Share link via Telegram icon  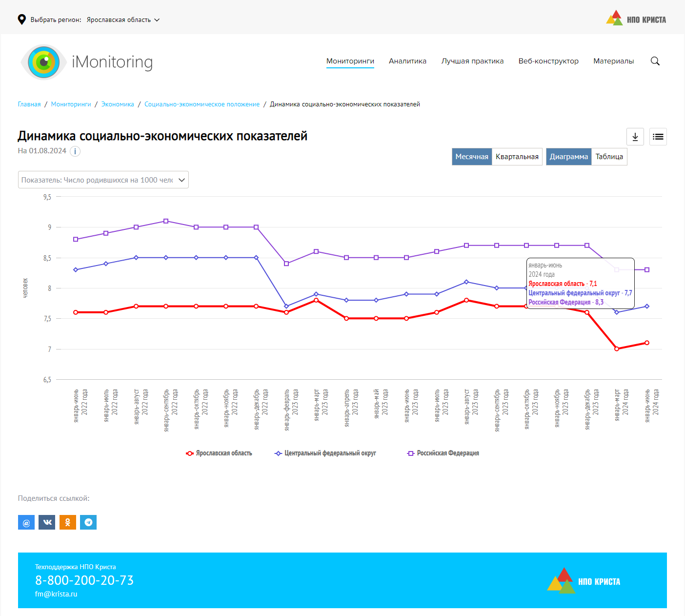pos(88,522)
